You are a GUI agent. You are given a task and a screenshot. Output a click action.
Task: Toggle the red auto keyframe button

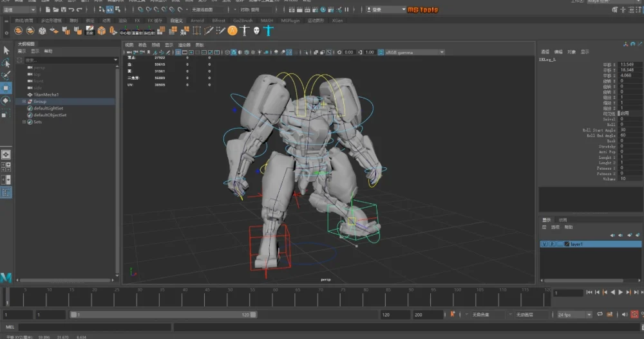pyautogui.click(x=634, y=315)
